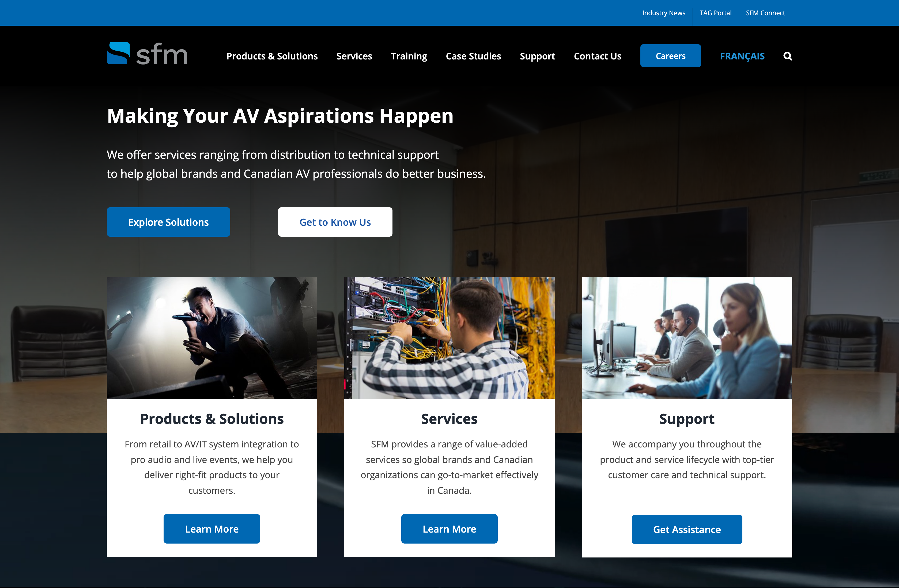The height and width of the screenshot is (588, 899).
Task: Click the SFM logo in header
Action: [x=147, y=54]
